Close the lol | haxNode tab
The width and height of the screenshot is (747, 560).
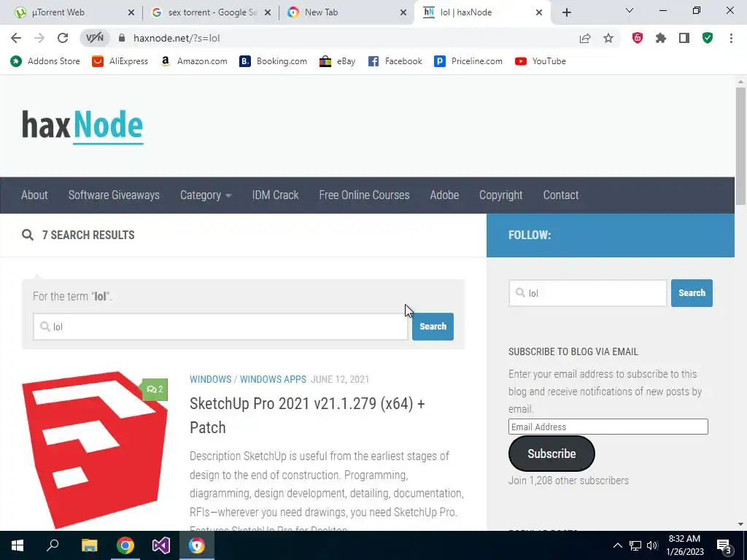[x=539, y=12]
